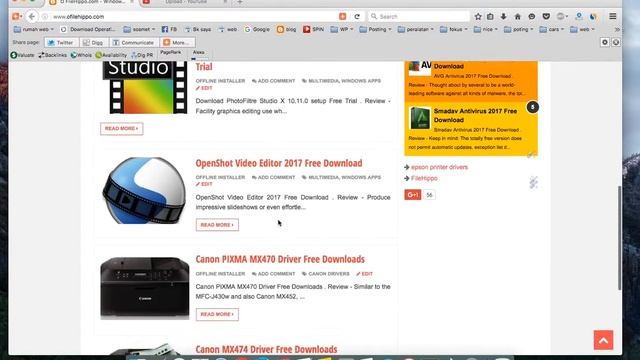Open the FileHippo sidebar link
Viewport: 640px width, 360px height.
[x=424, y=178]
